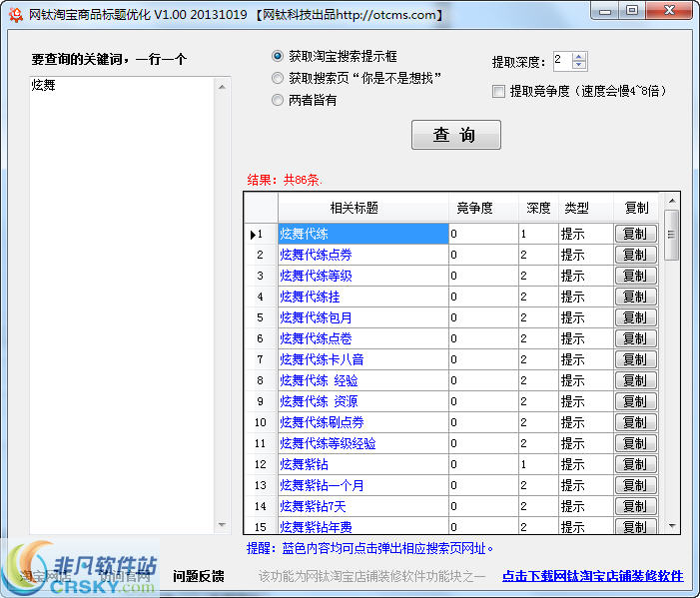The image size is (700, 598).
Task: Click the 相关标题 column header
Action: tap(362, 208)
